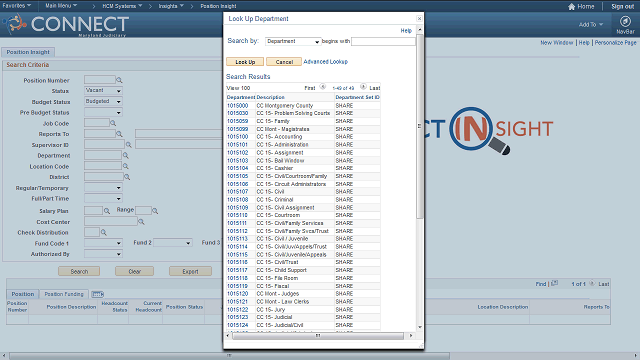Image resolution: width=640 pixels, height=360 pixels.
Task: Open Check Distribution lookup magnifier
Action: (104, 232)
